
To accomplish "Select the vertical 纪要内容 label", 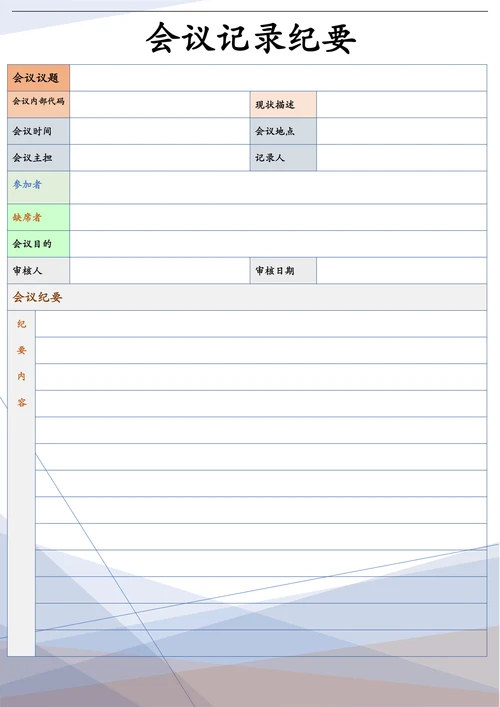I will tap(22, 483).
